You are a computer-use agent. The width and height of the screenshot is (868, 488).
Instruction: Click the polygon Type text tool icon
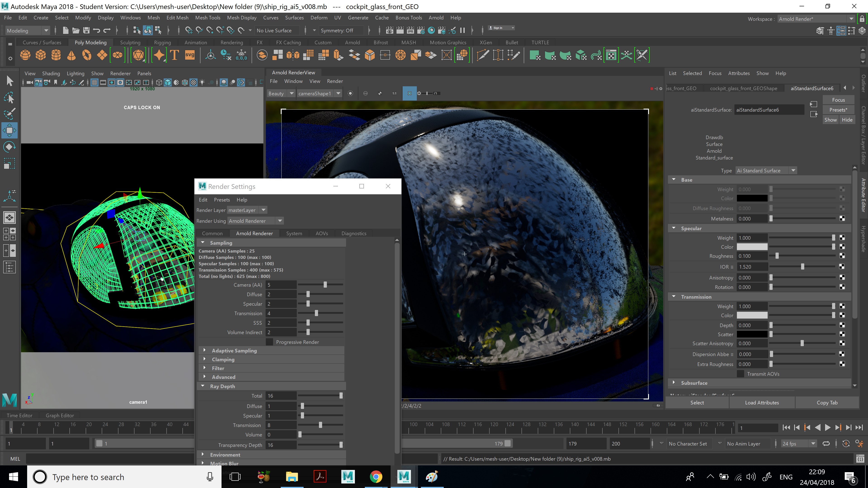[175, 55]
